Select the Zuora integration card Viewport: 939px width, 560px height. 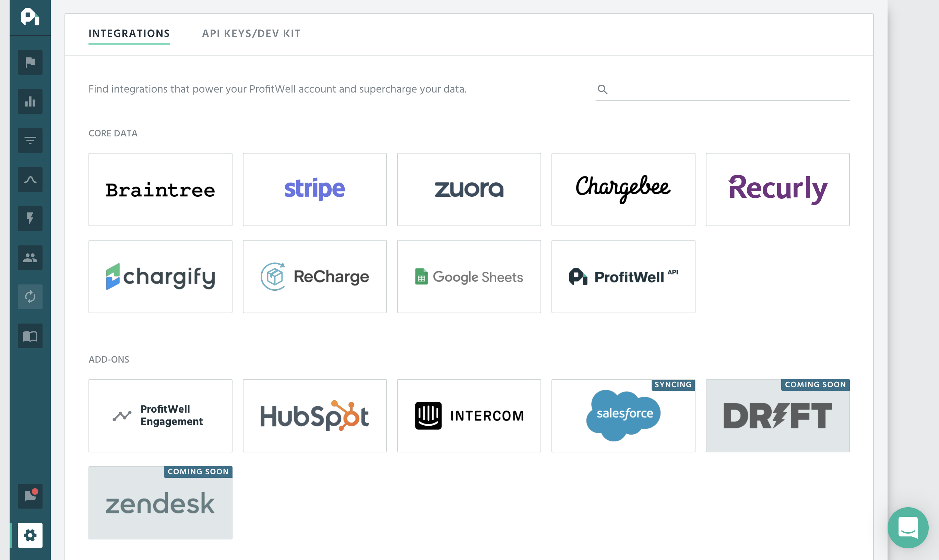pos(469,190)
